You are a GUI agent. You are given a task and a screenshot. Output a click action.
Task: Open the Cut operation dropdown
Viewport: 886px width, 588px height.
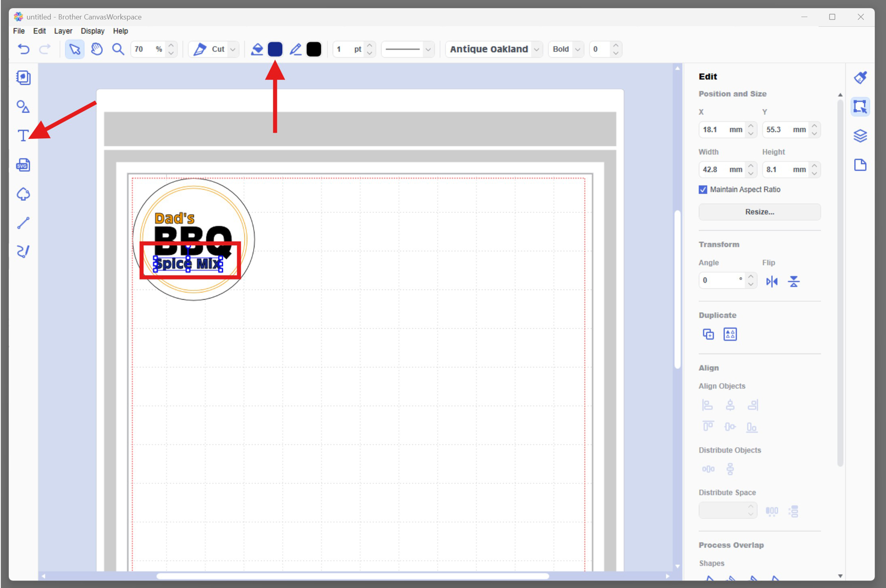pos(233,49)
